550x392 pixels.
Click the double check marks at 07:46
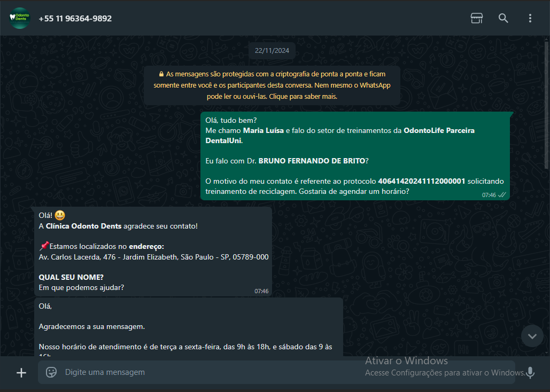pyautogui.click(x=502, y=195)
